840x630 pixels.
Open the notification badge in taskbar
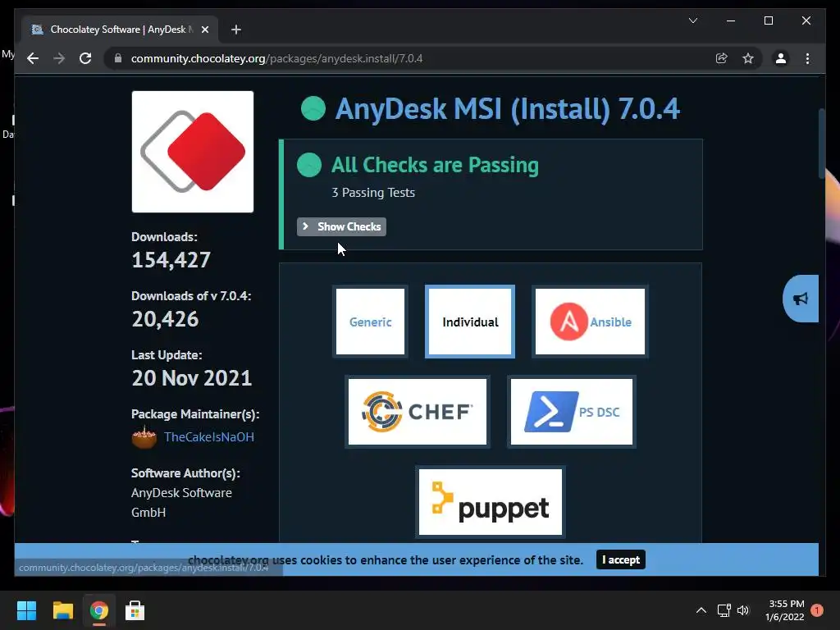816,610
